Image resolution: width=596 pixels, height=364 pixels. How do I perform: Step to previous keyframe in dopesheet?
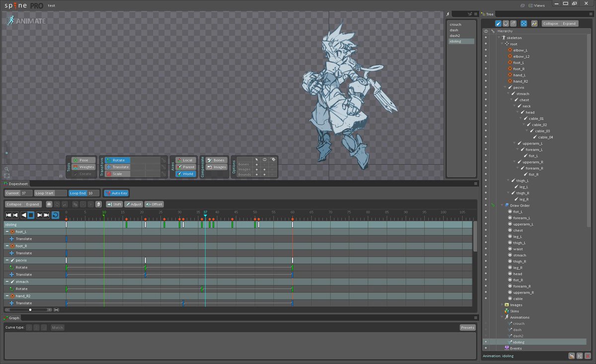pos(15,215)
